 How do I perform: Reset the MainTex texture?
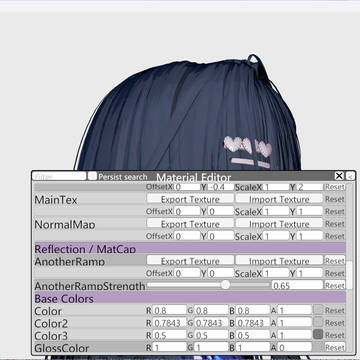(x=335, y=199)
